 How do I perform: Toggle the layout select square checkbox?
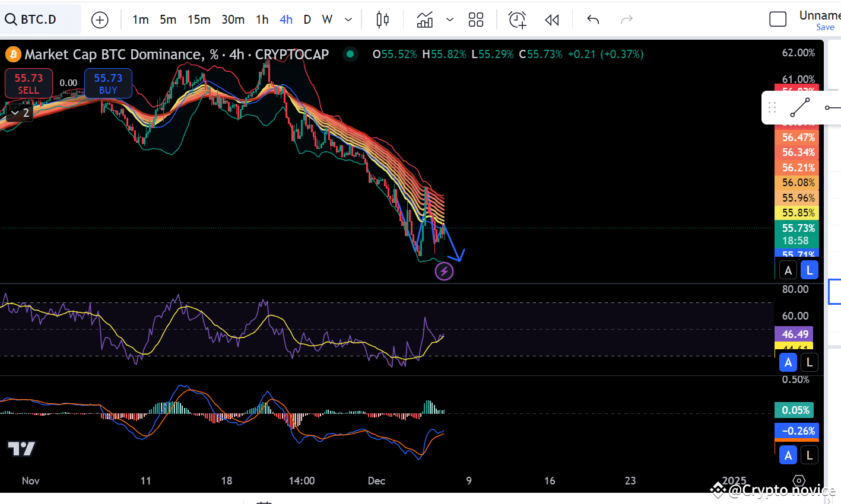777,20
